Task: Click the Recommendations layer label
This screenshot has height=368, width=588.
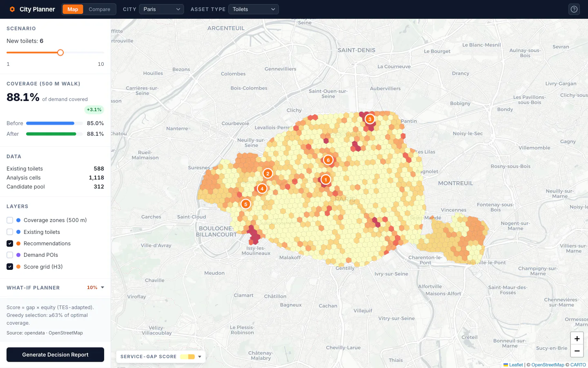Action: [x=47, y=243]
